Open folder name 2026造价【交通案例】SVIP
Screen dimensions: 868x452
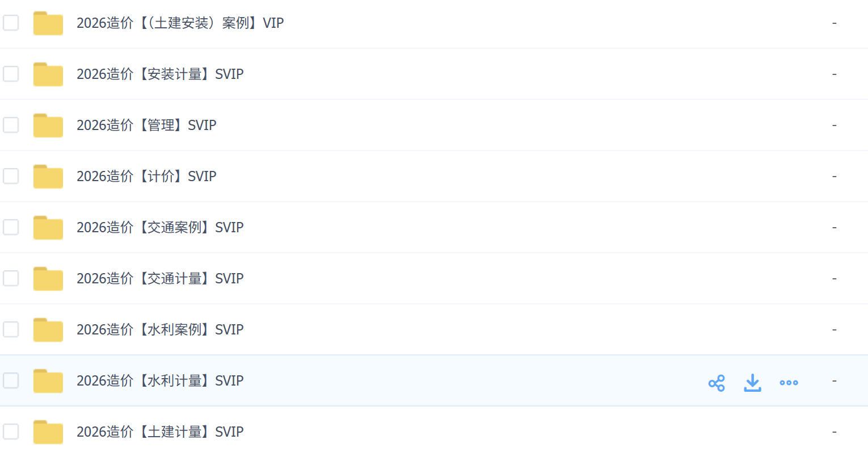pos(160,227)
